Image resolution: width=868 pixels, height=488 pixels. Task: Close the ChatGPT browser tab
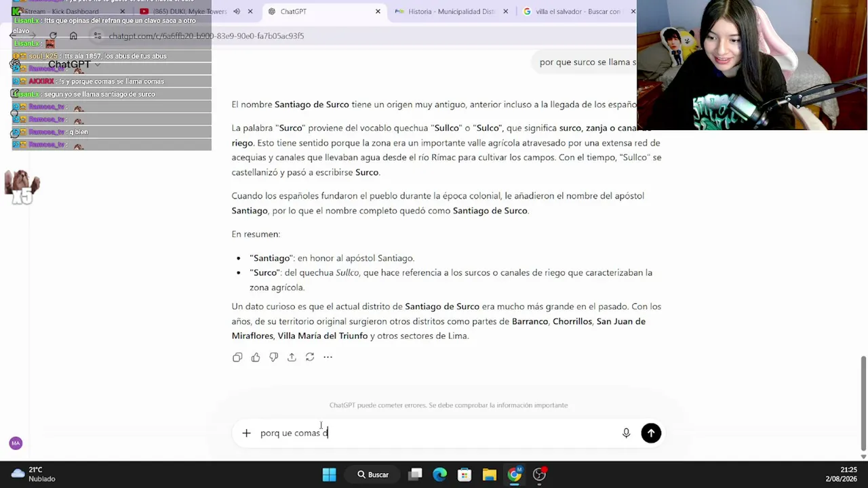click(378, 12)
